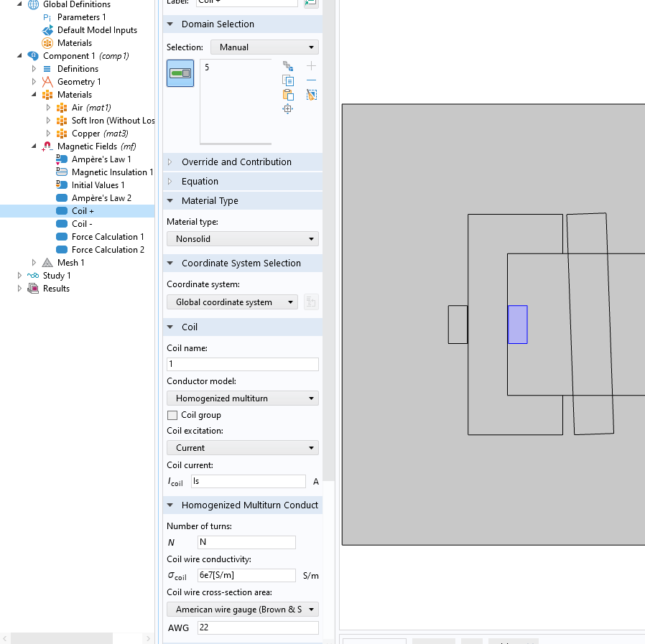The width and height of the screenshot is (645, 644).
Task: Click the Clear Selection broom icon
Action: pos(311,95)
